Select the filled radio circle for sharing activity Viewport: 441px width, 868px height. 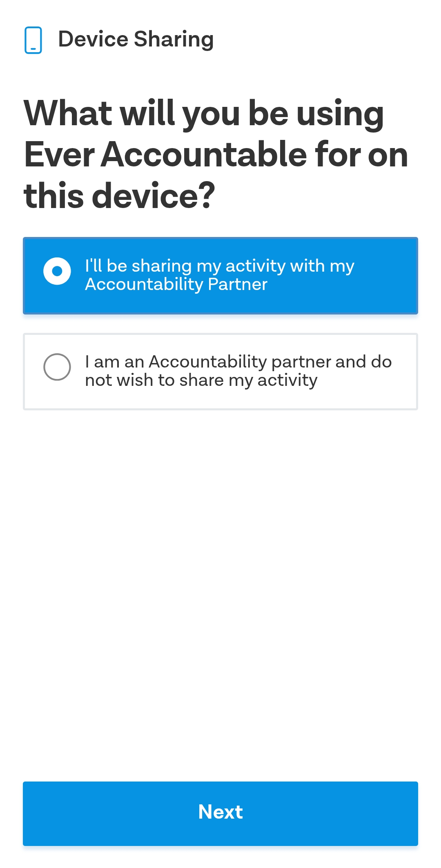point(57,271)
